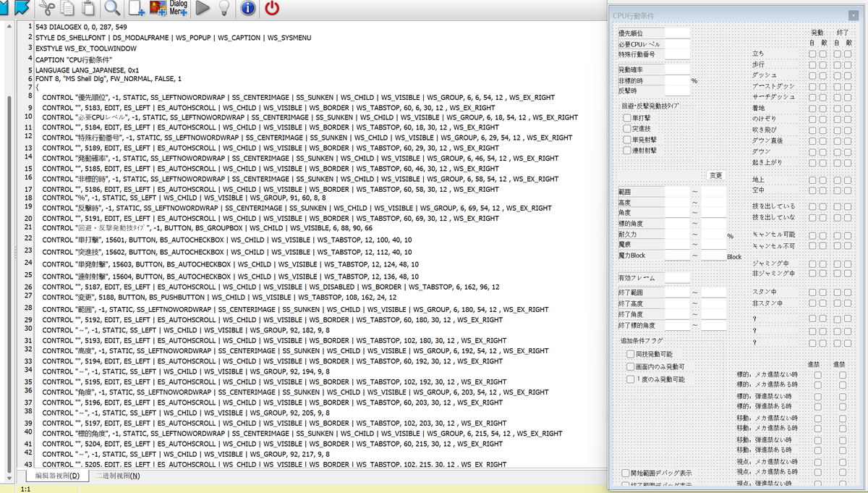
Task: Open the blue info About icon
Action: (x=247, y=8)
